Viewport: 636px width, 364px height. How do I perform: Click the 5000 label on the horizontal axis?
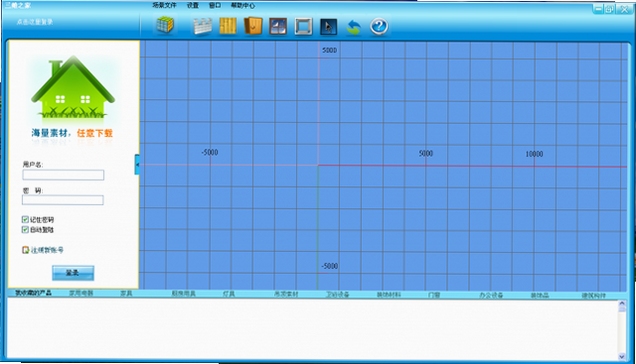pos(426,153)
